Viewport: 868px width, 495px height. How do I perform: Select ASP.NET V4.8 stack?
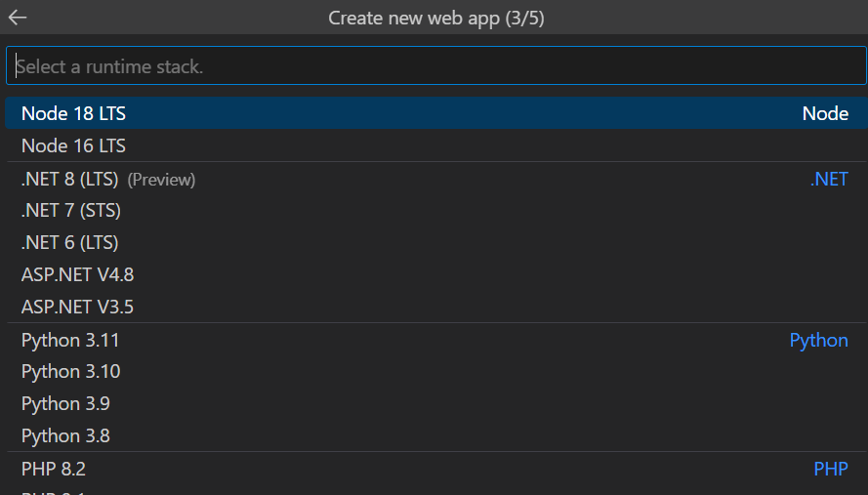click(78, 274)
